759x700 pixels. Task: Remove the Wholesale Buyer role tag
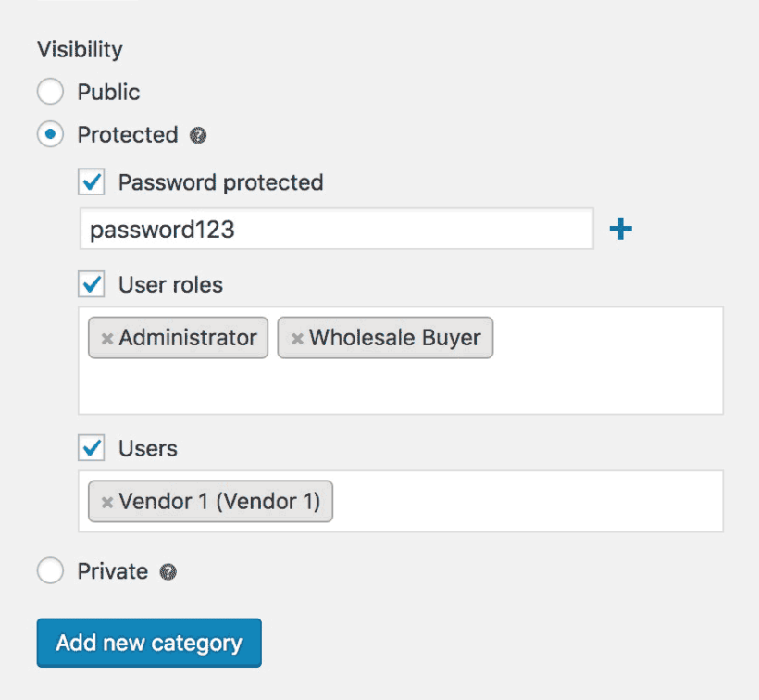[297, 338]
